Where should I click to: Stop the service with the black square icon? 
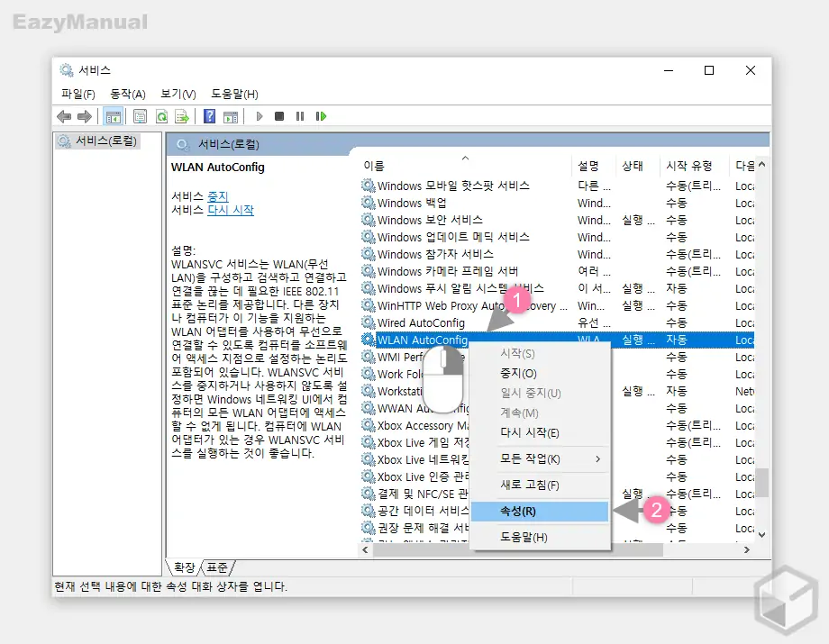280,115
